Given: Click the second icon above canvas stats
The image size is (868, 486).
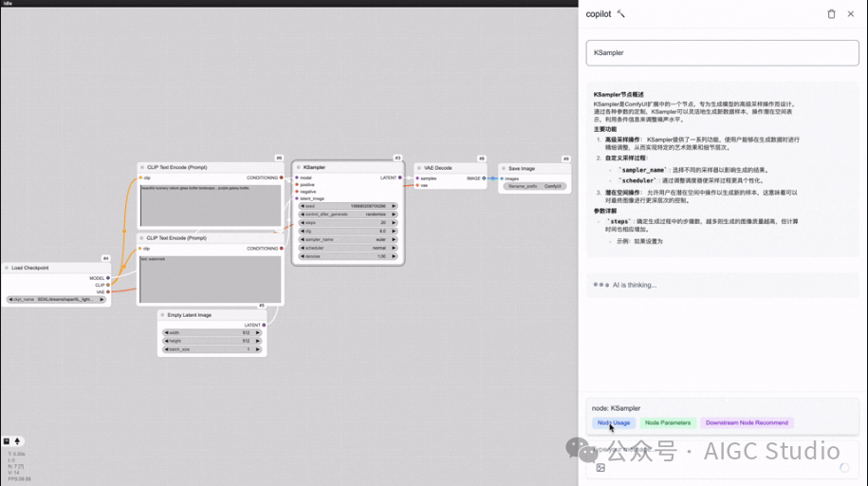Looking at the screenshot, I should (17, 441).
